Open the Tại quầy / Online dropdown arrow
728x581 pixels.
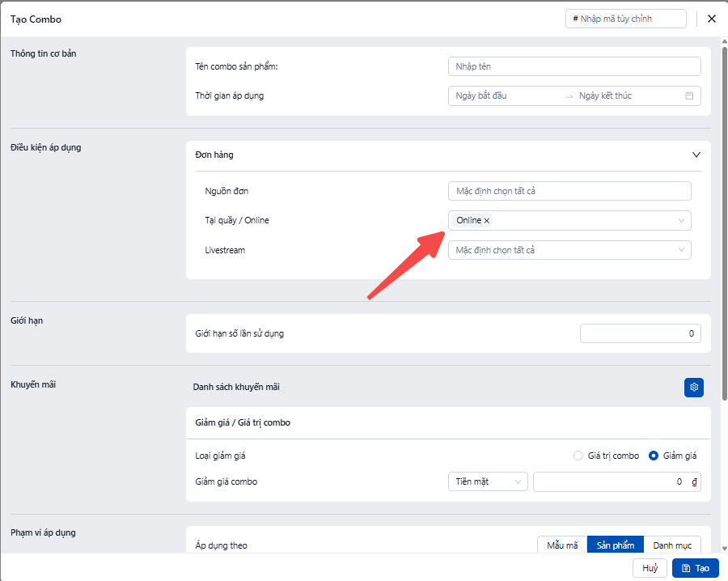(x=681, y=220)
